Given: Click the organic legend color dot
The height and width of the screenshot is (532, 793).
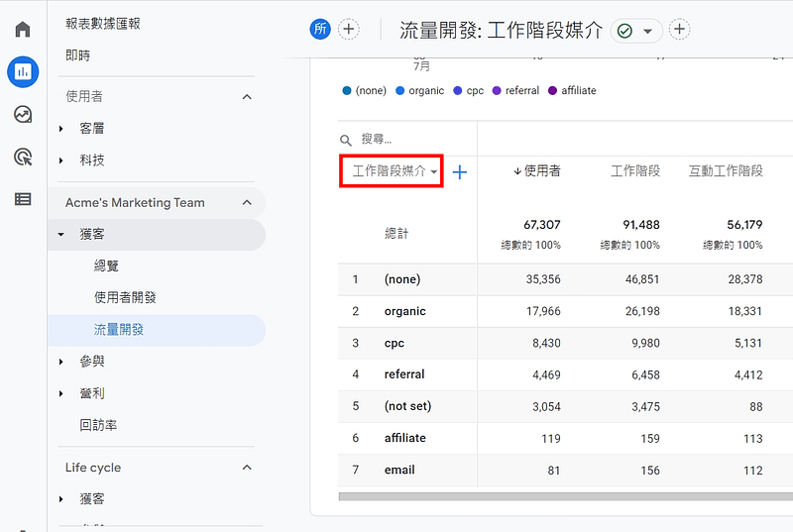Looking at the screenshot, I should (400, 90).
